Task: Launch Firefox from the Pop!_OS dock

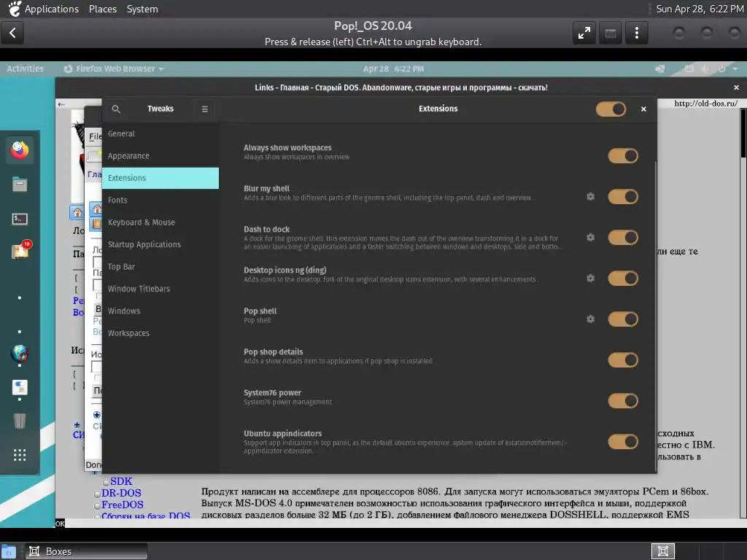Action: 20,150
